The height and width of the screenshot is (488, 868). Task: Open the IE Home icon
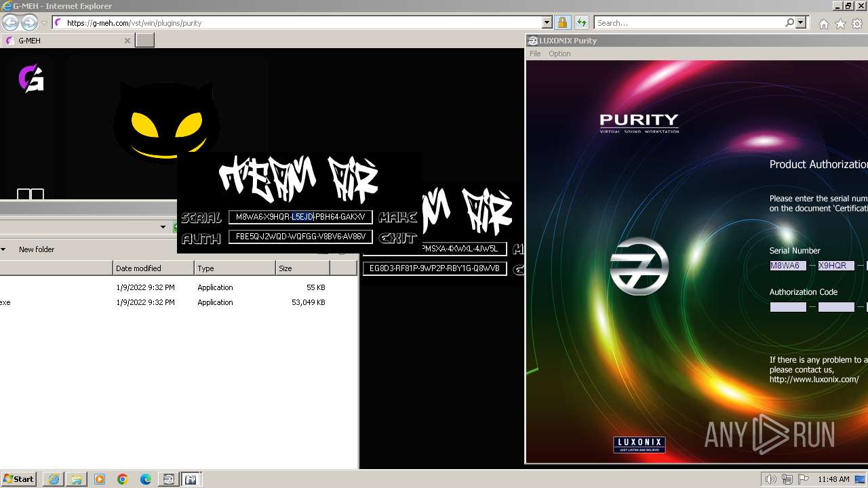tap(823, 24)
